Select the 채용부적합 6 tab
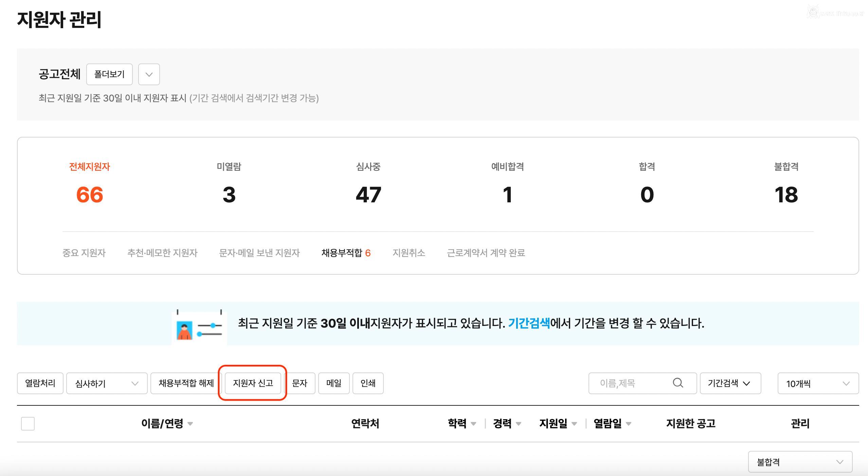The width and height of the screenshot is (868, 476). coord(346,253)
